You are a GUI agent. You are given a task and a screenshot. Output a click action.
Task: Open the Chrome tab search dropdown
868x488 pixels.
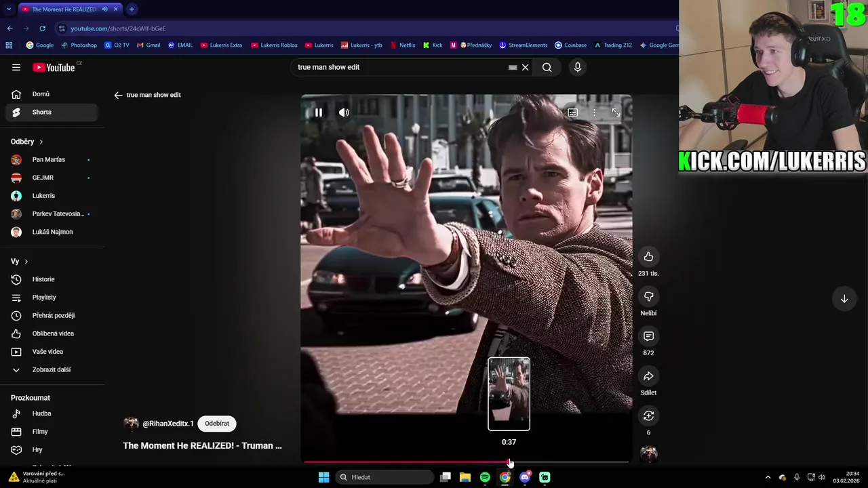coord(8,9)
